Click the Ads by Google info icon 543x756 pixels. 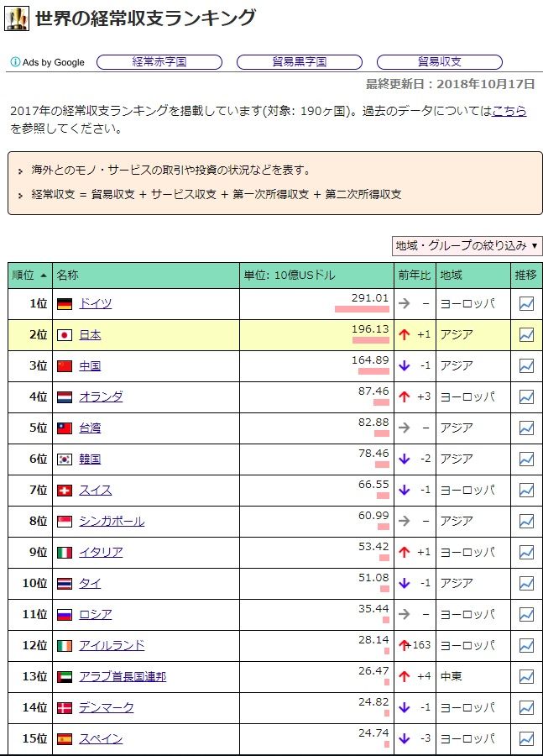tap(14, 62)
